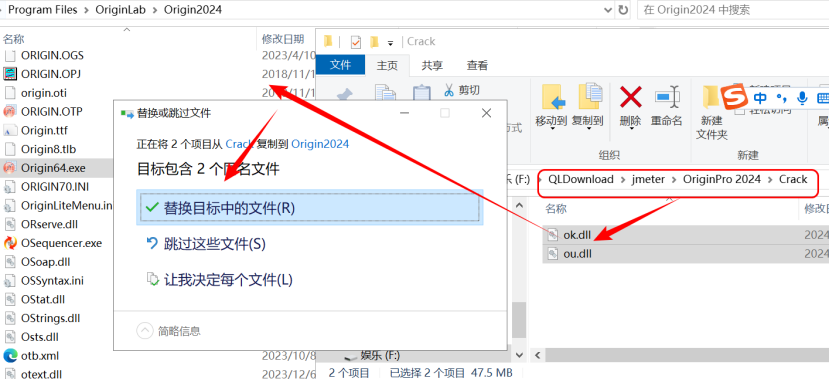Select otb.xml file
Viewport: 830px width, 379px height.
pyautogui.click(x=40, y=356)
